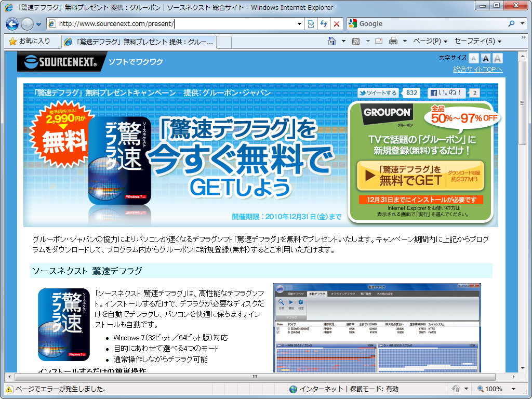532x399 pixels.
Task: Click the RSS feed icon on the toolbar
Action: (356, 41)
